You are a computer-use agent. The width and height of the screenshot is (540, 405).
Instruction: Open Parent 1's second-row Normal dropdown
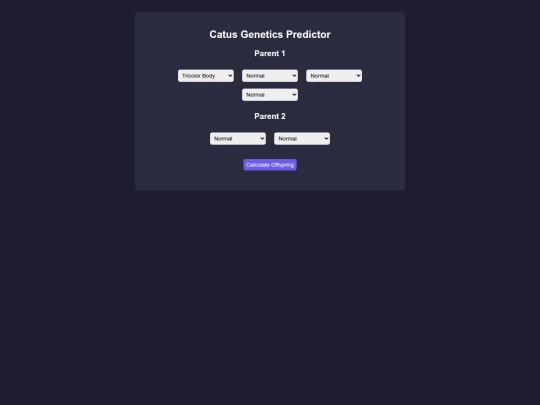(270, 95)
